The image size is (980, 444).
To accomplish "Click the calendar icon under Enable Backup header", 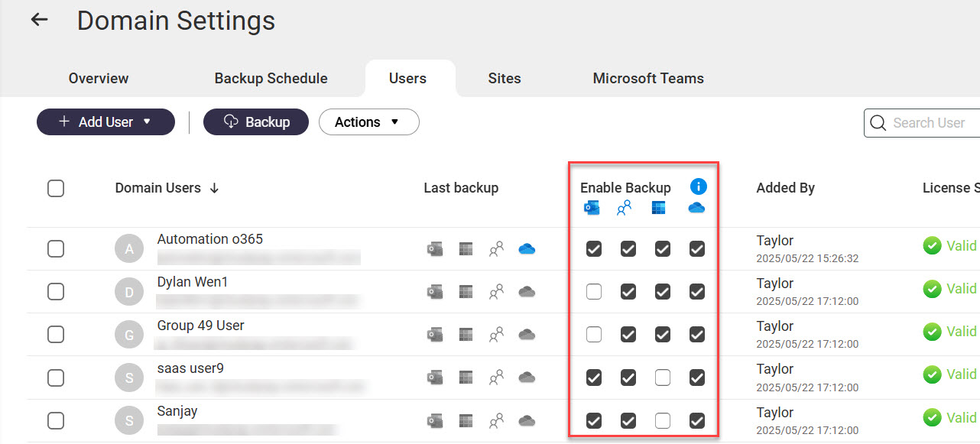I will point(659,208).
